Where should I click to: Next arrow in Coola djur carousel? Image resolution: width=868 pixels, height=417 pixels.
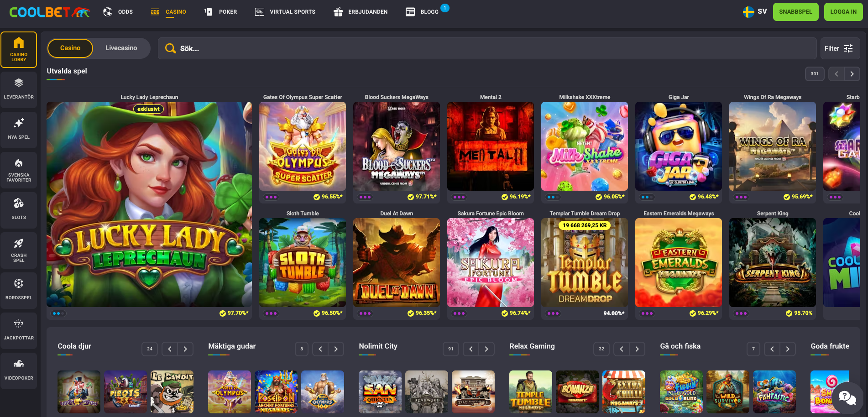coord(185,349)
